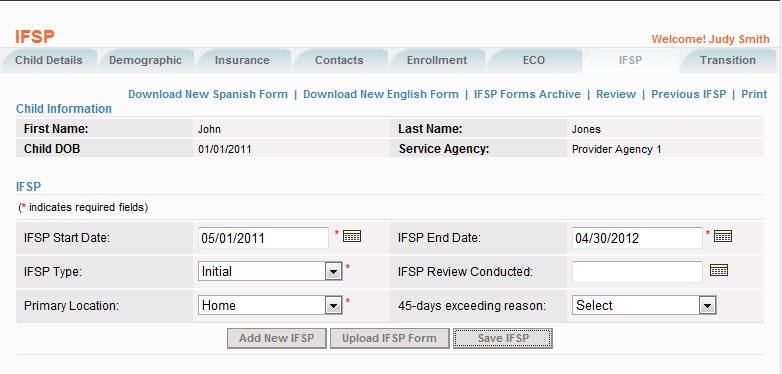Image resolution: width=782 pixels, height=374 pixels.
Task: Focus the IFSP Review Conducted date field
Action: [x=637, y=272]
